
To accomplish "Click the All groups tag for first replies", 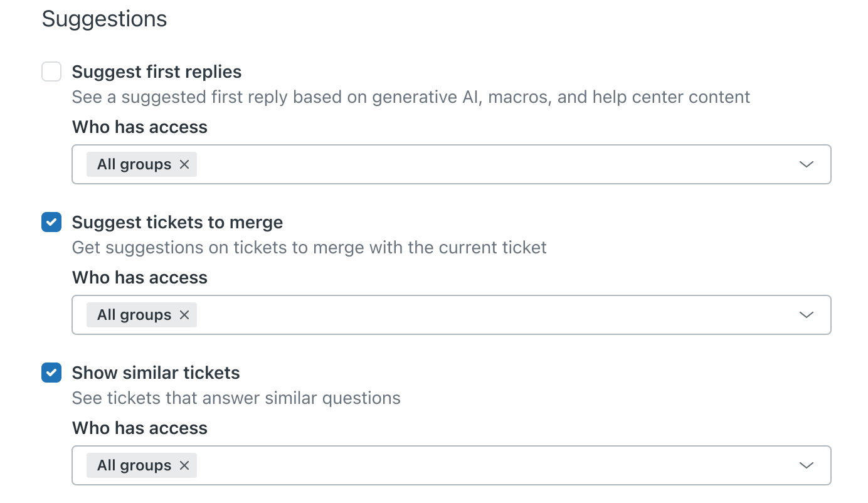I will pos(134,164).
